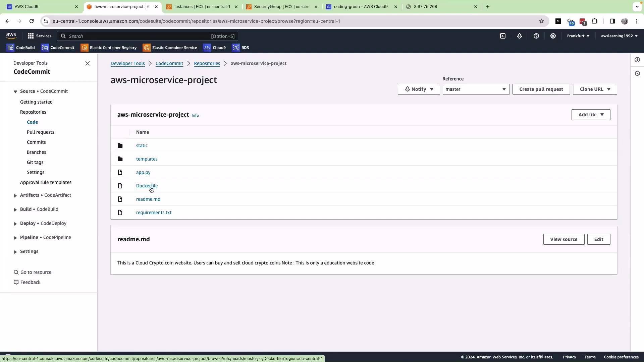This screenshot has width=644, height=362.
Task: Toggle the browser side panel icon
Action: (612, 21)
